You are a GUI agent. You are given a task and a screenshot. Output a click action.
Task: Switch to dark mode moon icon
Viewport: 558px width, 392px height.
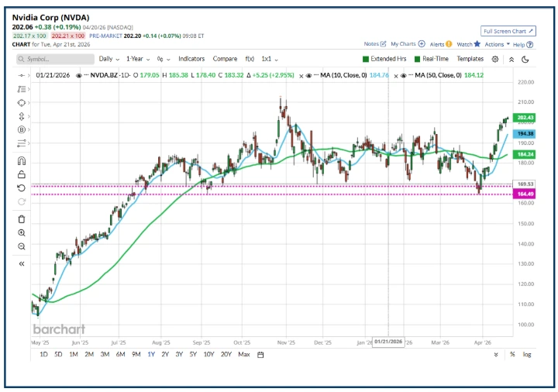point(525,60)
